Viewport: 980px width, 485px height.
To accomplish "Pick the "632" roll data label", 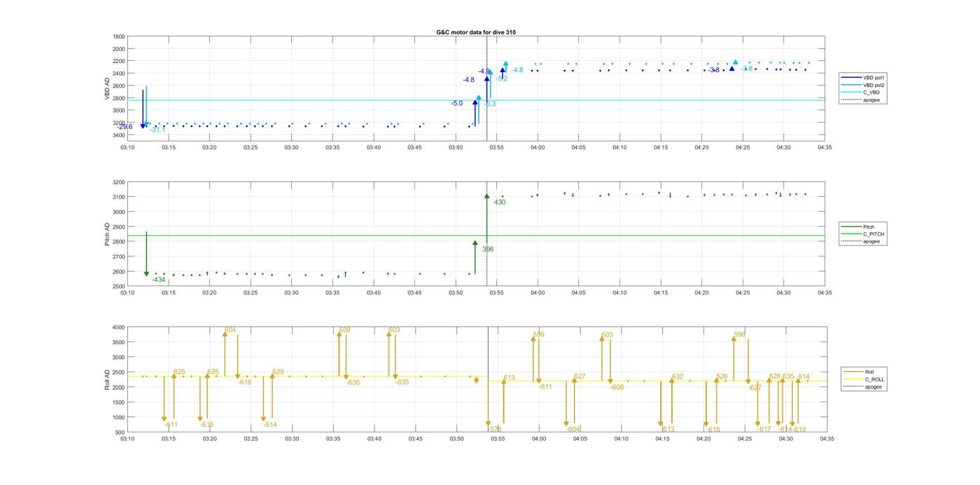I will tap(678, 377).
